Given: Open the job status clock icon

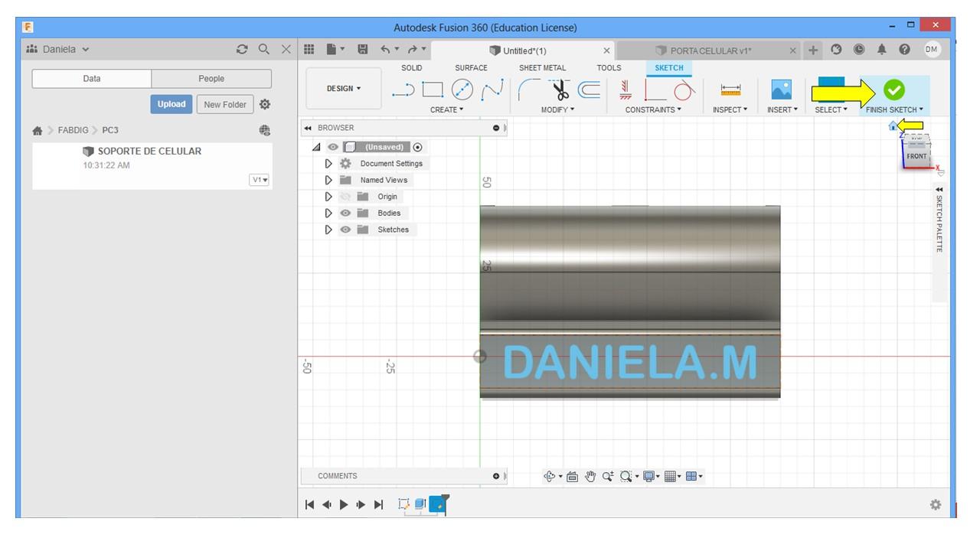Looking at the screenshot, I should point(859,50).
